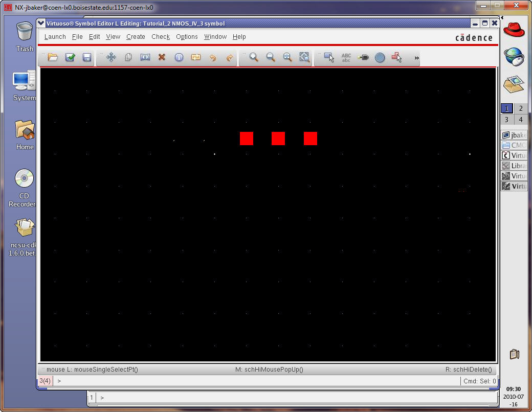Open the Trash desktop icon

point(25,37)
